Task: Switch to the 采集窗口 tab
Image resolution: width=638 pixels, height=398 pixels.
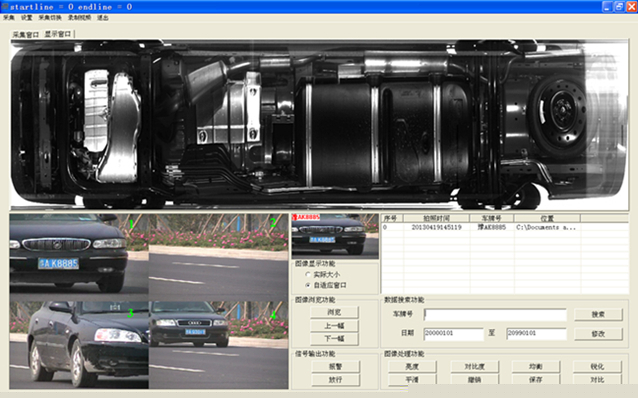Action: click(26, 35)
